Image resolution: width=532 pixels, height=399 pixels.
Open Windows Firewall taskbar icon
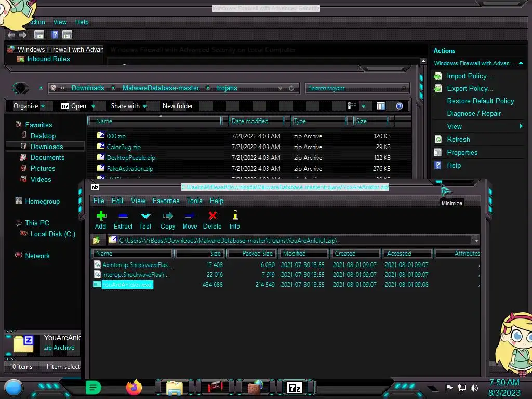pyautogui.click(x=255, y=388)
